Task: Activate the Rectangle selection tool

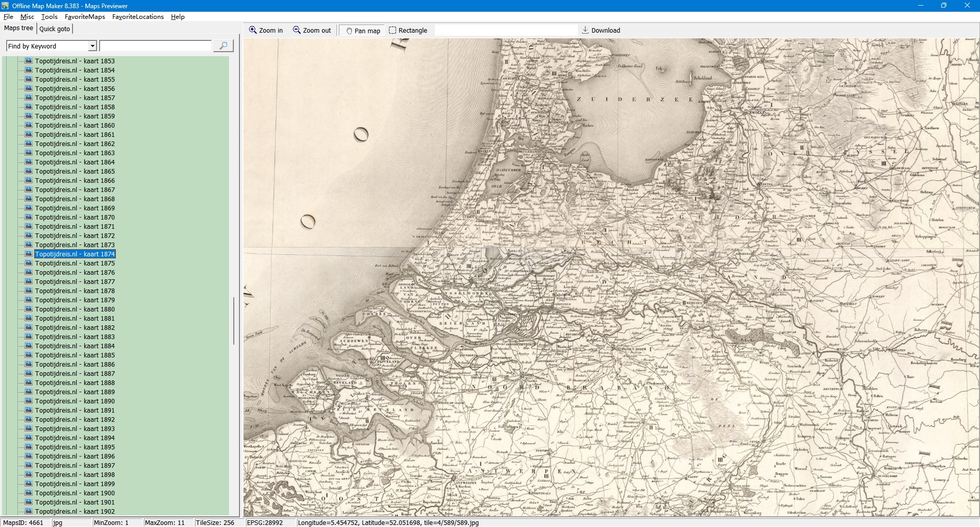Action: (393, 30)
